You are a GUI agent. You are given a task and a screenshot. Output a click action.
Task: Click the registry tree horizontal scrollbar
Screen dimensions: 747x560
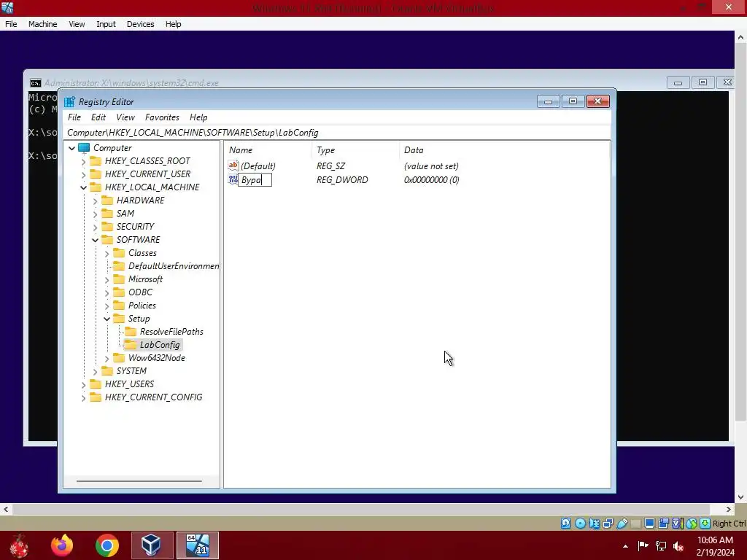[x=139, y=481]
